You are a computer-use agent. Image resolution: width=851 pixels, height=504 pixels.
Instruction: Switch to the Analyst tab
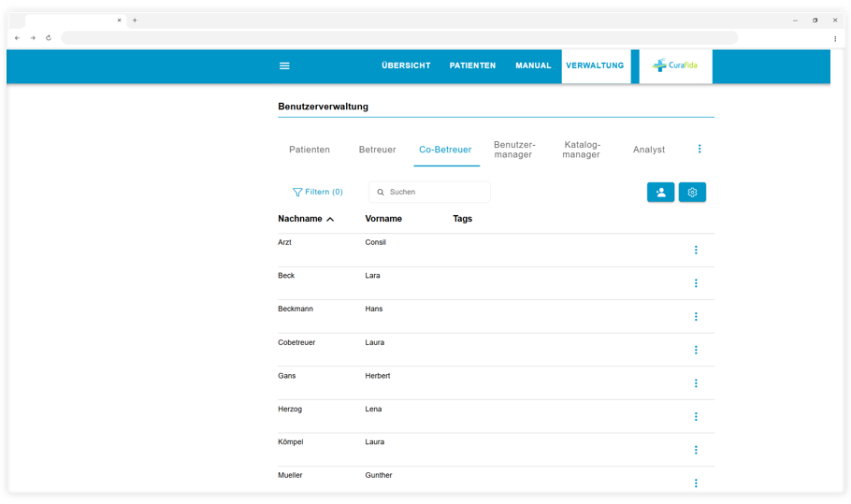pyautogui.click(x=649, y=150)
